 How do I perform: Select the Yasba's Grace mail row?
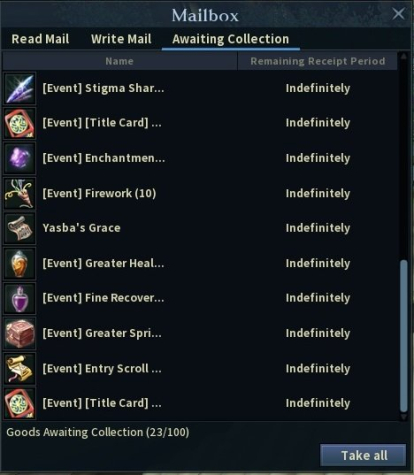pyautogui.click(x=201, y=229)
